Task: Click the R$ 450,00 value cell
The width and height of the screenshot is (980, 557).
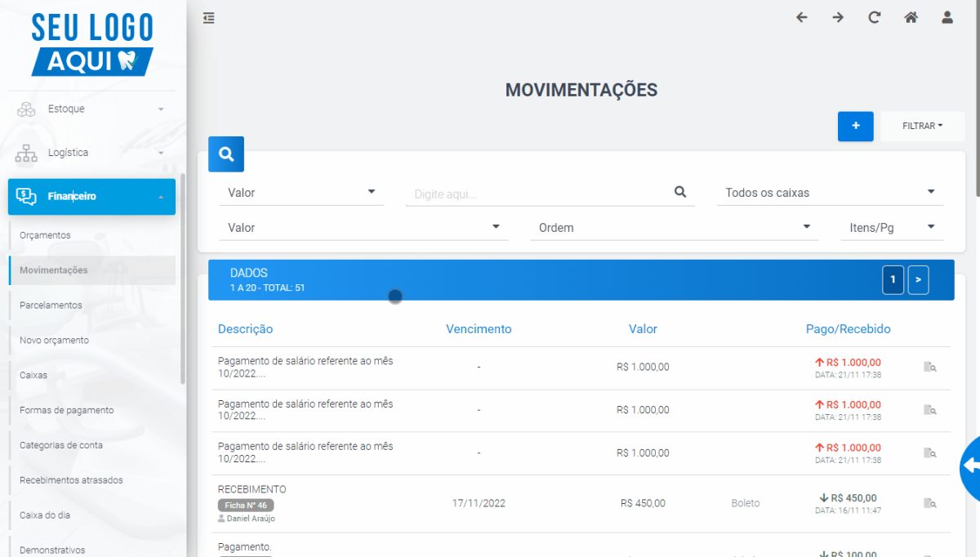Action: click(643, 503)
